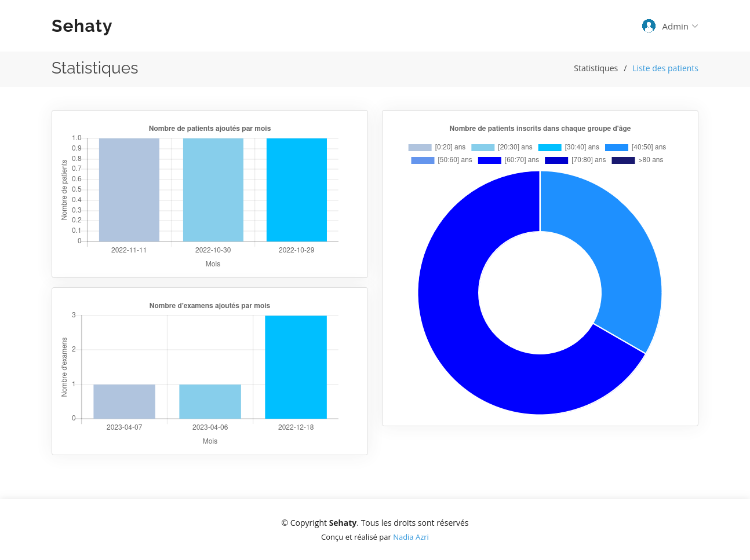This screenshot has width=750, height=560.
Task: Click the 2023-04-07 axis label
Action: point(124,427)
